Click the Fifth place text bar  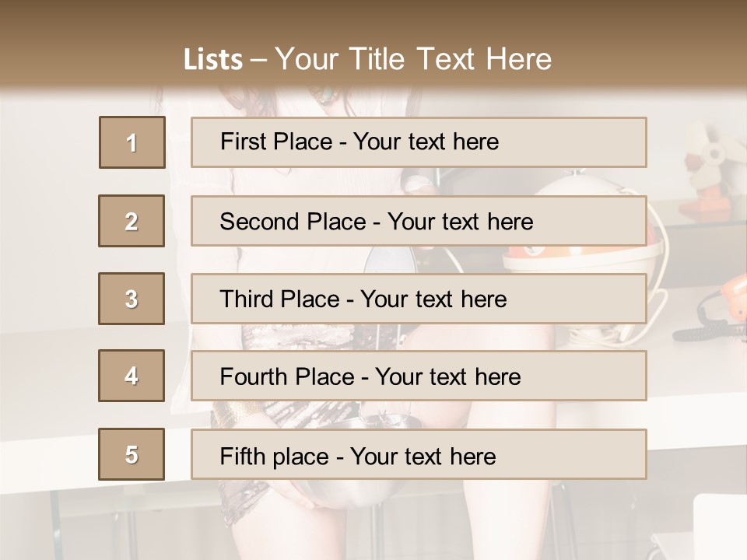(x=419, y=454)
